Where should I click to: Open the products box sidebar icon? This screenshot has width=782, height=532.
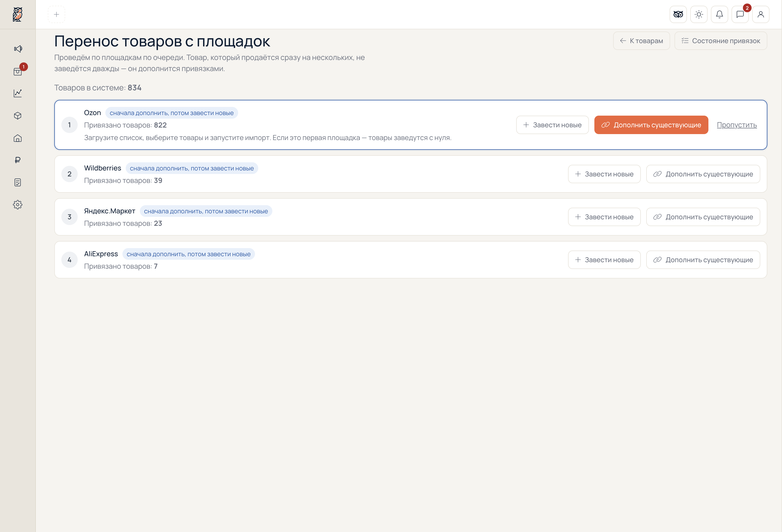click(18, 116)
